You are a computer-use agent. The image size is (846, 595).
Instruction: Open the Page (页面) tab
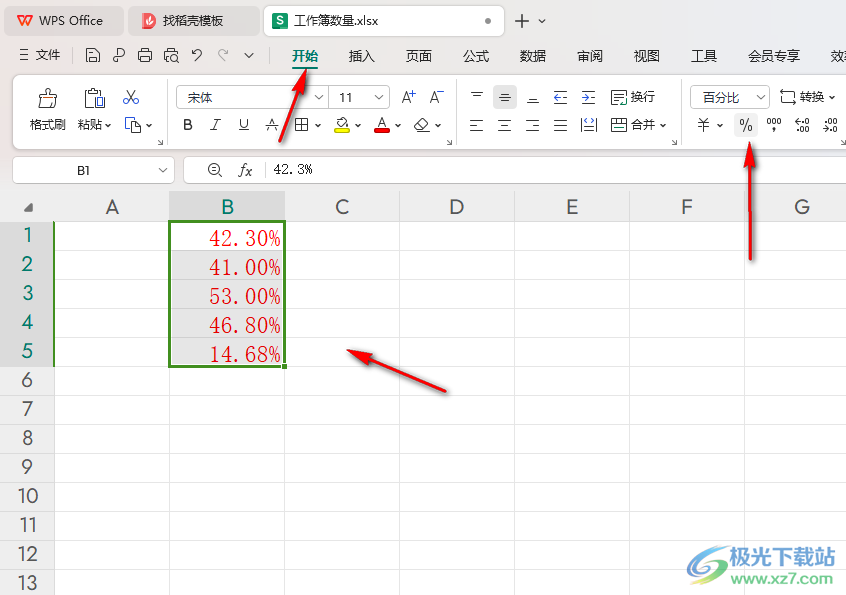pyautogui.click(x=419, y=56)
